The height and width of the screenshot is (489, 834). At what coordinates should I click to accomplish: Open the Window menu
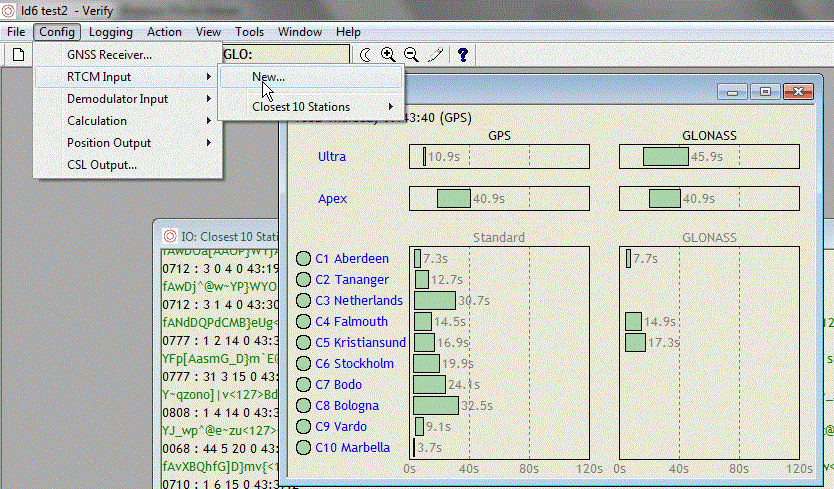coord(300,32)
